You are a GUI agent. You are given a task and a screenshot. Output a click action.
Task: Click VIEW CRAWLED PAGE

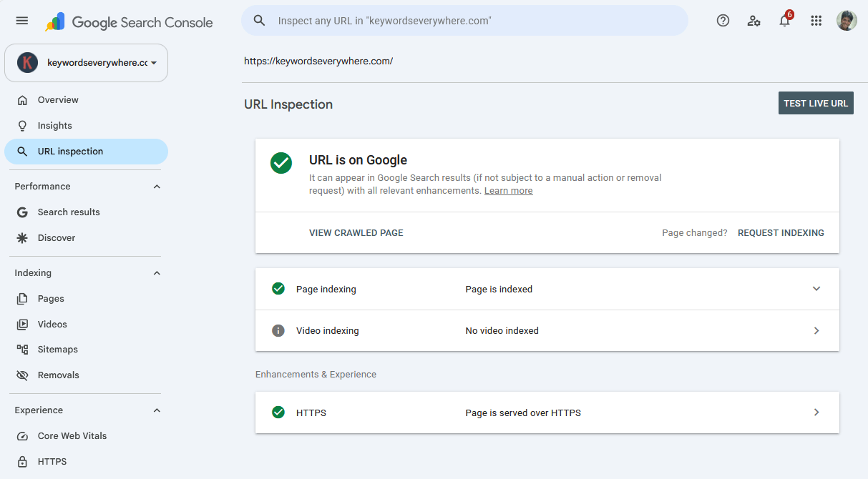pyautogui.click(x=356, y=233)
